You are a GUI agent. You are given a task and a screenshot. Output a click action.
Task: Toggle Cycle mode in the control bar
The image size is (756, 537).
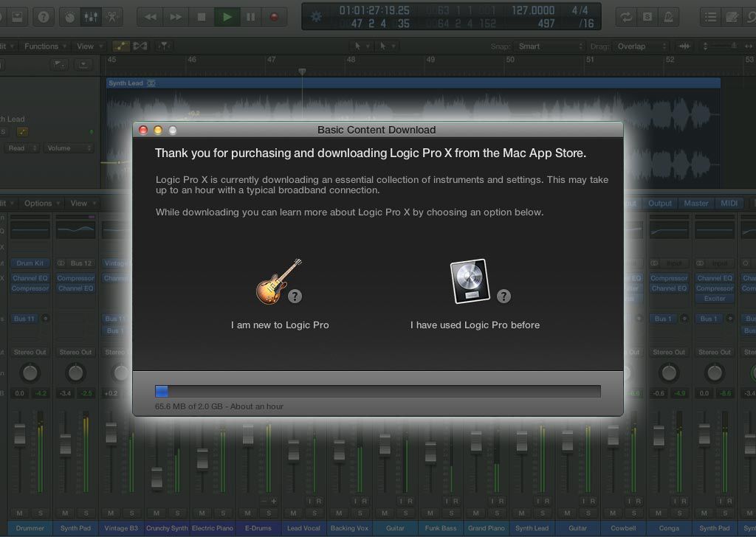click(x=626, y=18)
